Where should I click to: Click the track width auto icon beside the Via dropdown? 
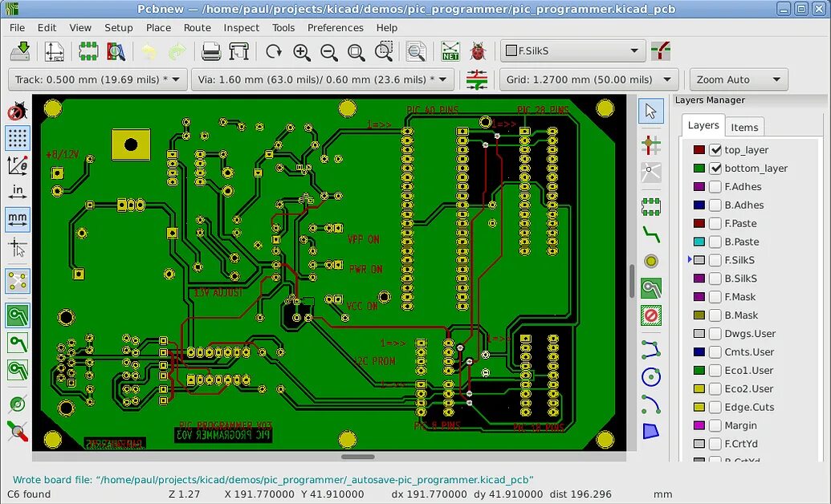tap(477, 79)
